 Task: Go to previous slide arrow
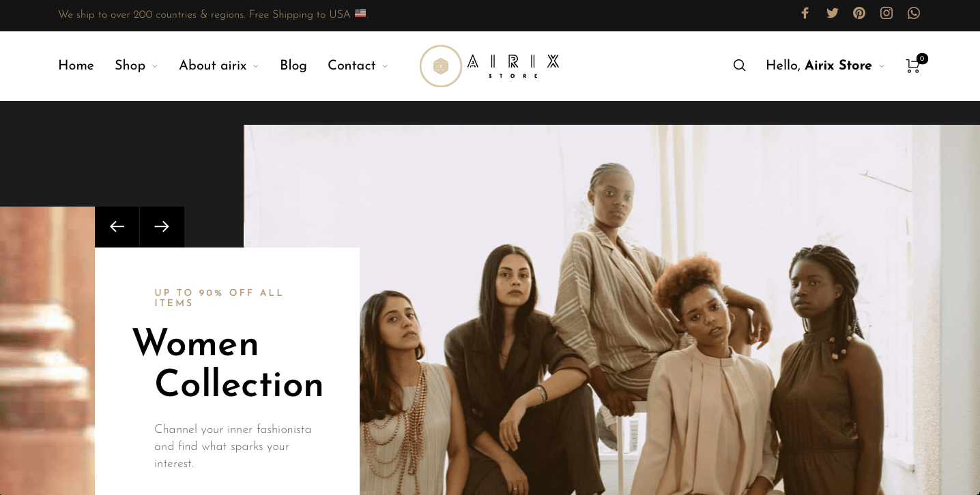[x=117, y=226]
